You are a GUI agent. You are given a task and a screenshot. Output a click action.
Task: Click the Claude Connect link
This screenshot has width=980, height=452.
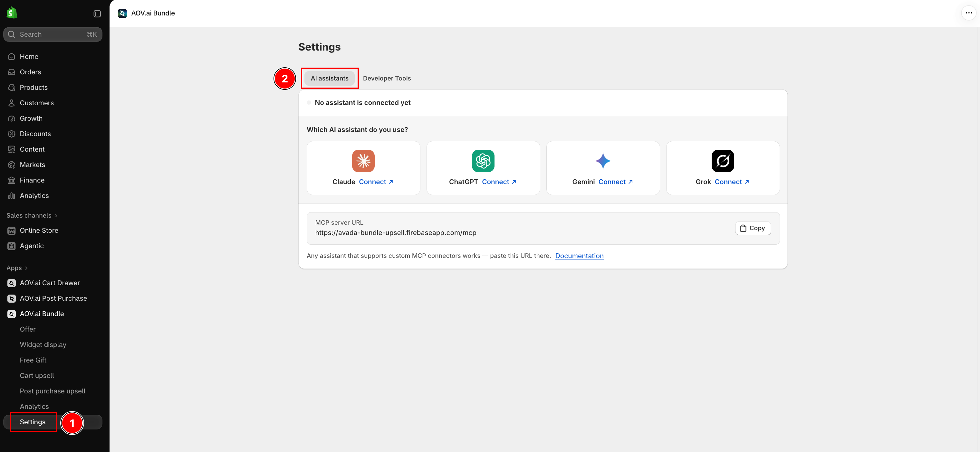pyautogui.click(x=376, y=182)
